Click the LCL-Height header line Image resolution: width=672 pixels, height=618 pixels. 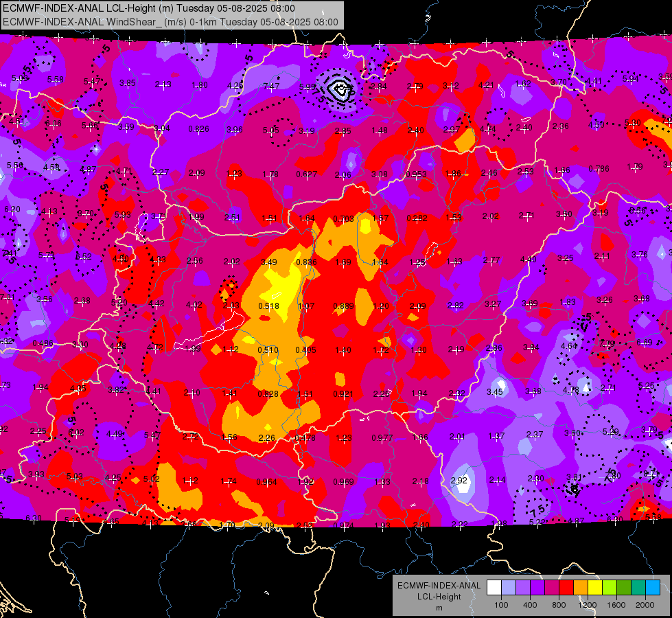tap(149, 8)
